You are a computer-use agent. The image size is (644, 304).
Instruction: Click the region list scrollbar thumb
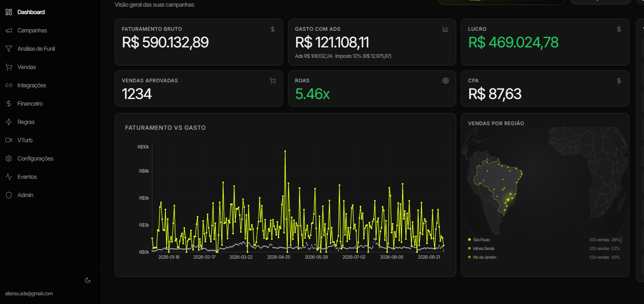621,240
